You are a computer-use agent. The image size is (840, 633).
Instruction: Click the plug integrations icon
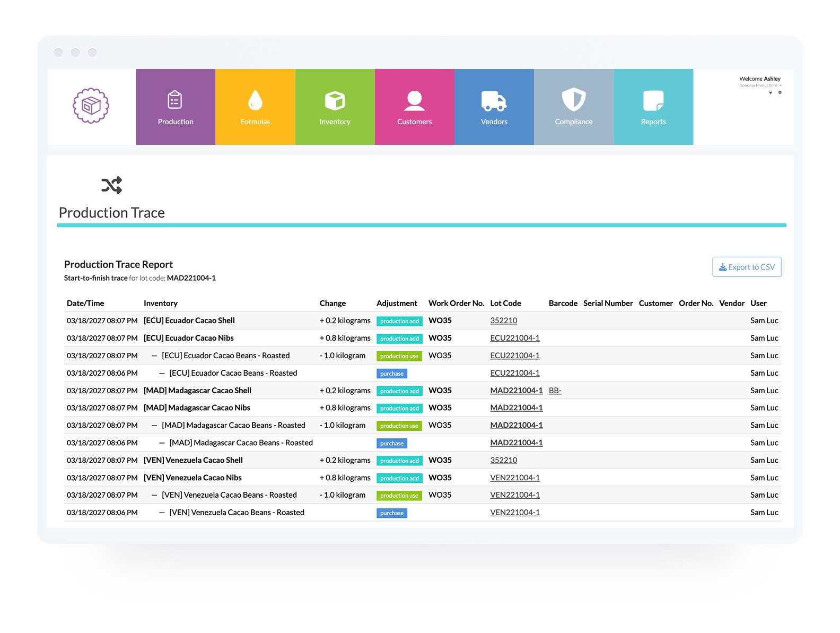771,92
